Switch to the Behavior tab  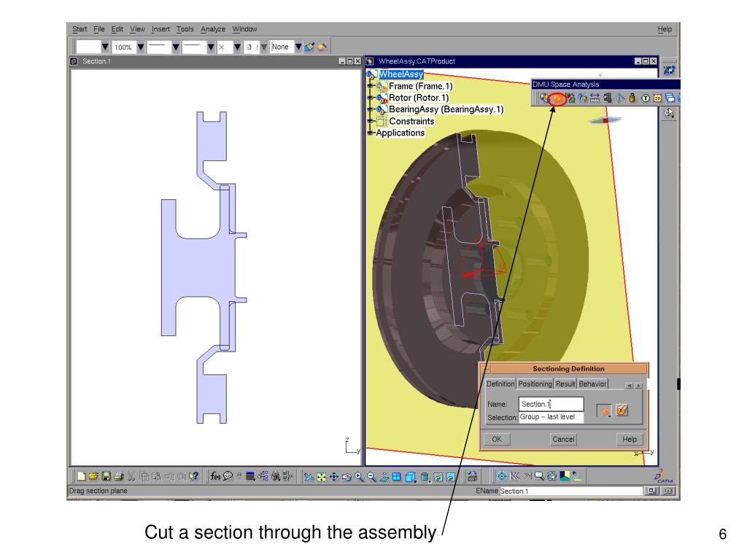pos(592,384)
